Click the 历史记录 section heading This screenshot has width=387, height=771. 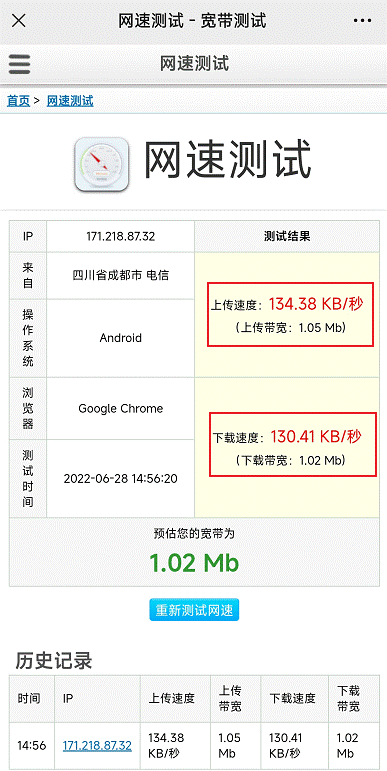tap(54, 660)
